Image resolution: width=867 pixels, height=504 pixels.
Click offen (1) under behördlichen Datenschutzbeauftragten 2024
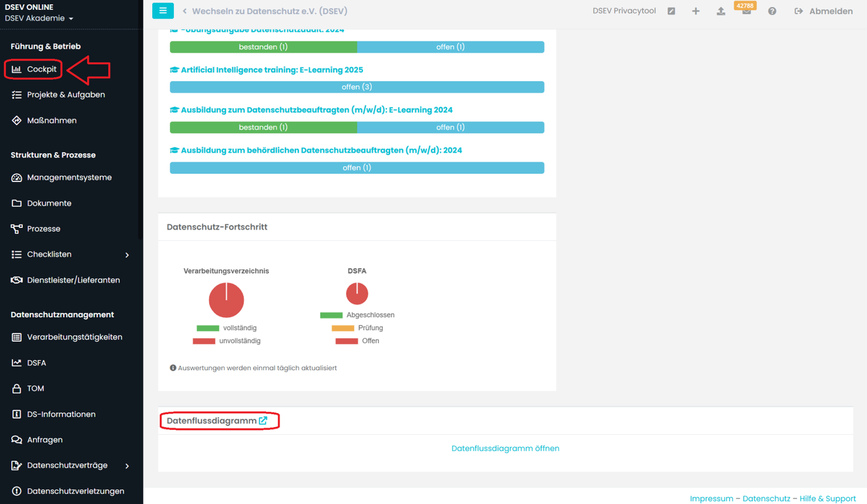[357, 168]
